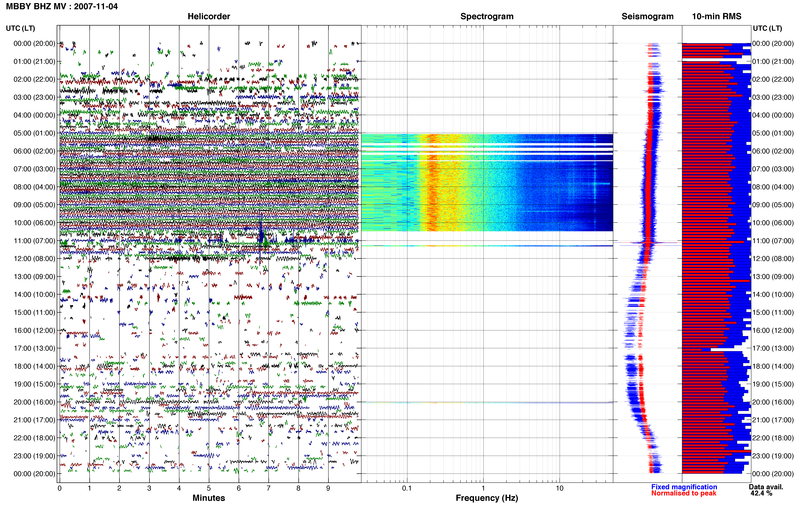Viewport: 812px width, 508px height.
Task: Click frequency tick label '1'
Action: [483, 488]
